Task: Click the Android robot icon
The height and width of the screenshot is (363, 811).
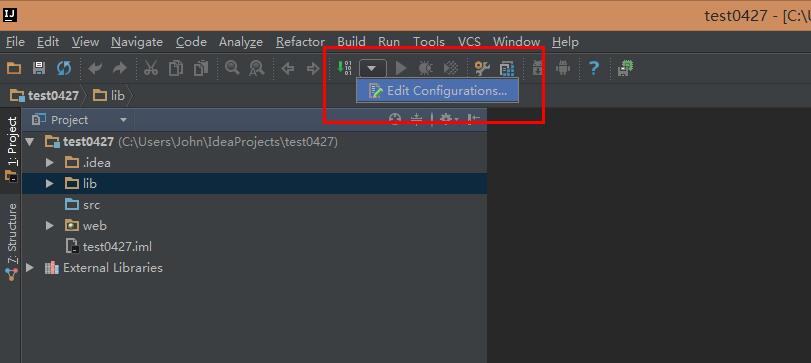Action: pyautogui.click(x=563, y=68)
